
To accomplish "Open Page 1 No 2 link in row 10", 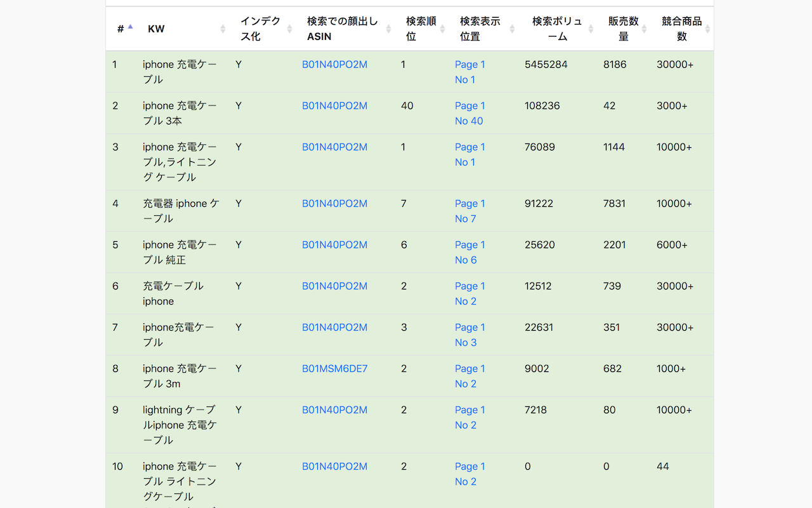I will (470, 474).
